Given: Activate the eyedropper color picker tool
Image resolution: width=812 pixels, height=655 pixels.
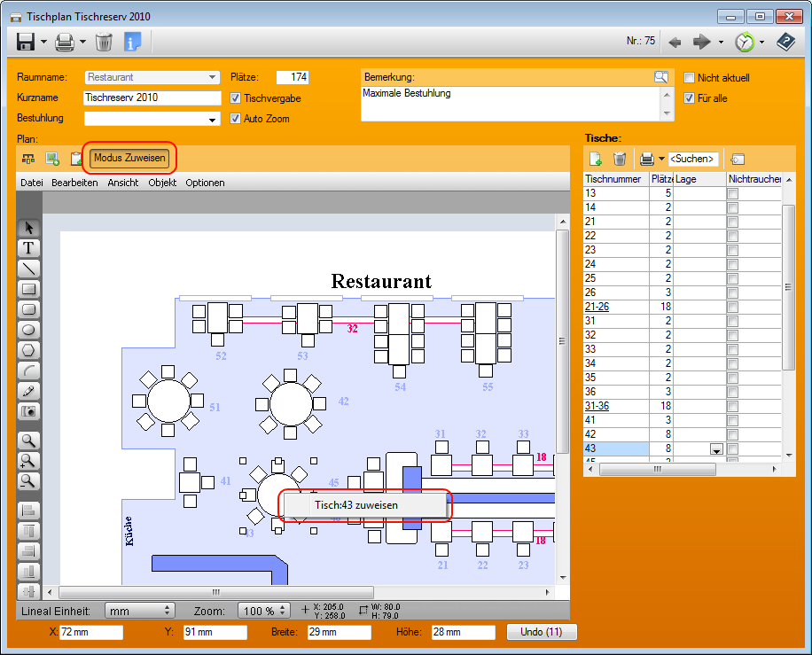Looking at the screenshot, I should pos(28,391).
